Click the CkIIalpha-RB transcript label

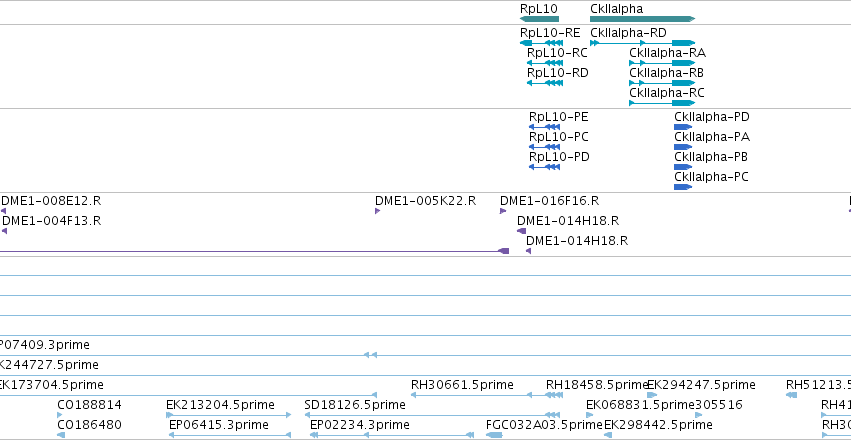tap(666, 73)
